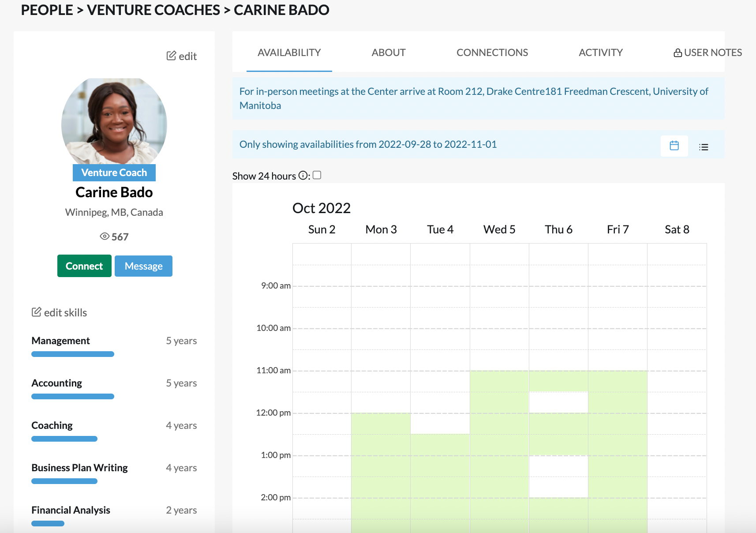Open the Connections tab
Image resolution: width=756 pixels, height=533 pixels.
point(492,53)
